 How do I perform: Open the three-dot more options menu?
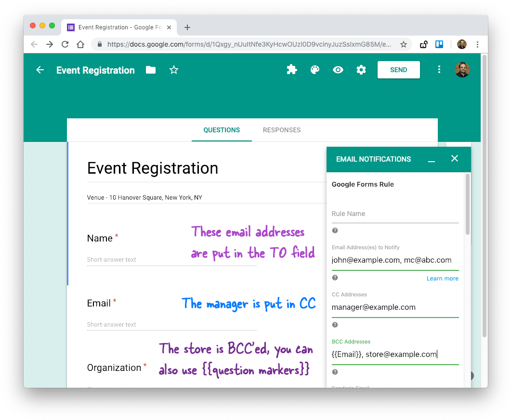point(439,70)
